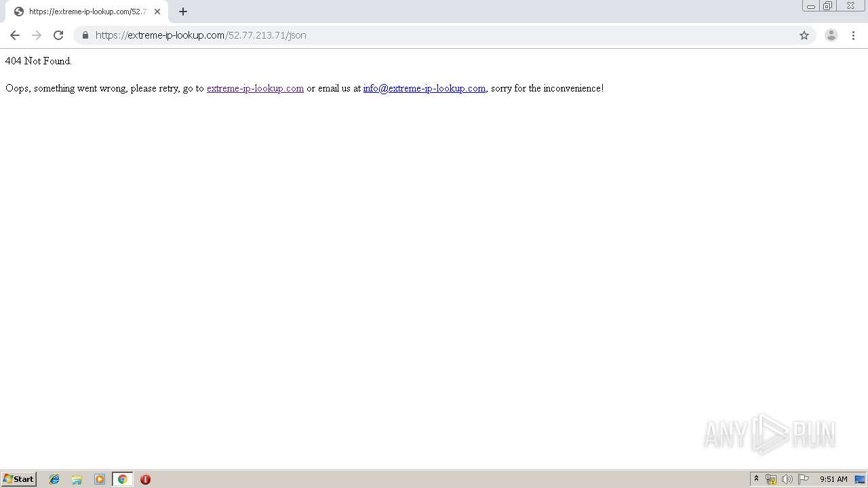Go back to the previous page
Screen dimensions: 868x488
click(15, 35)
